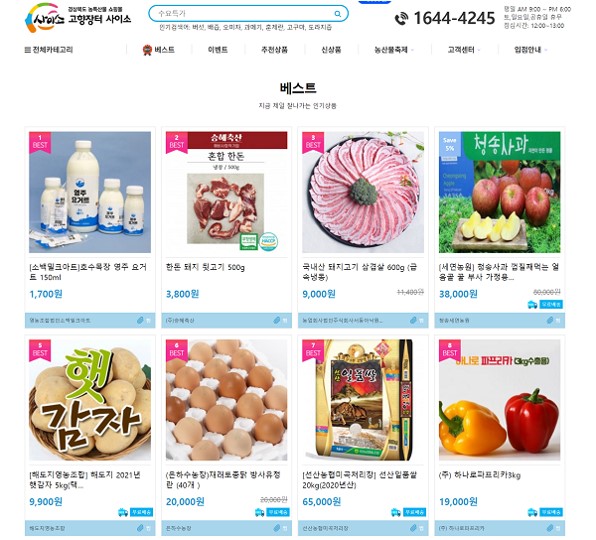Image resolution: width=596 pixels, height=540 pixels.
Task: Click the paperclip icon on the paprika card
Action: (550, 528)
